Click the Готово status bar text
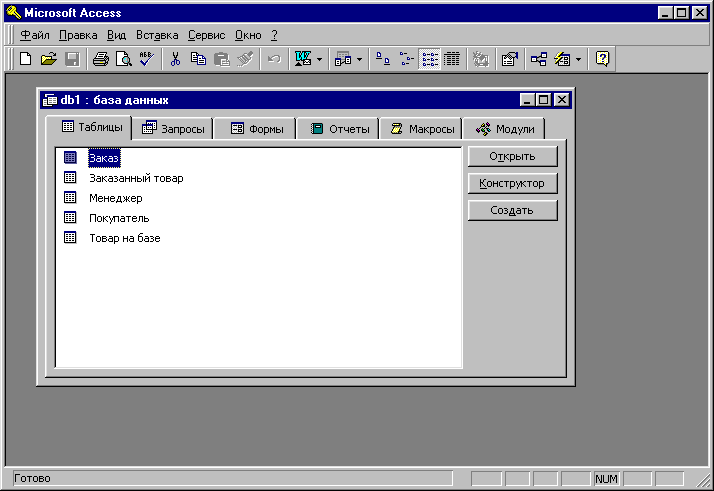This screenshot has width=714, height=491. (x=32, y=478)
